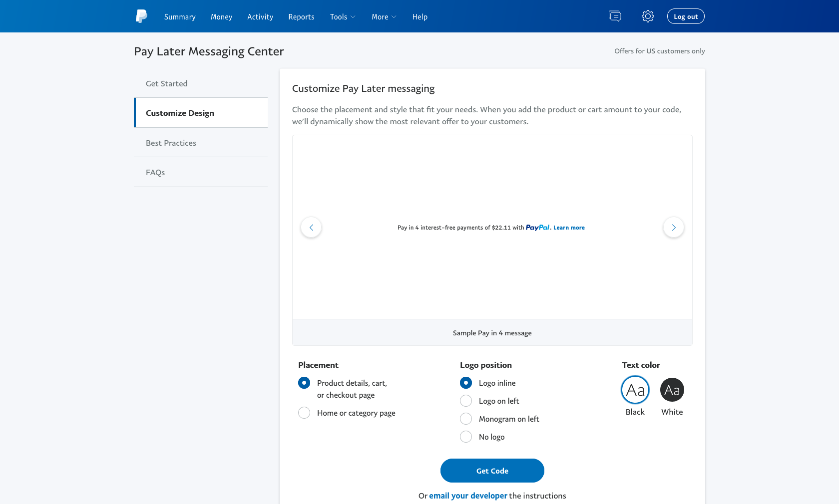Select the Logo on left option
The width and height of the screenshot is (839, 504).
466,401
